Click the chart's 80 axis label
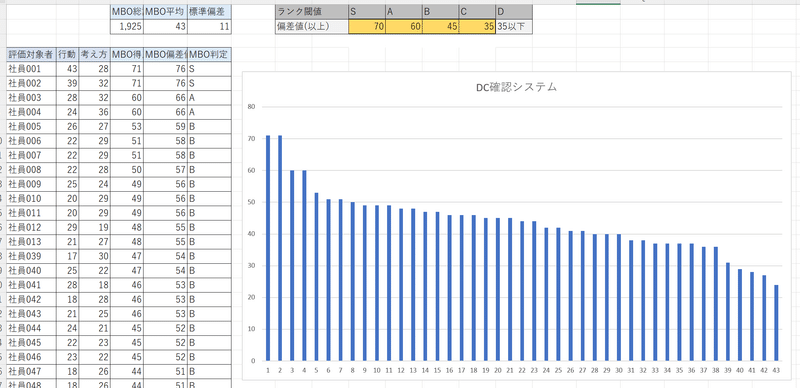800x388 pixels. tap(251, 107)
